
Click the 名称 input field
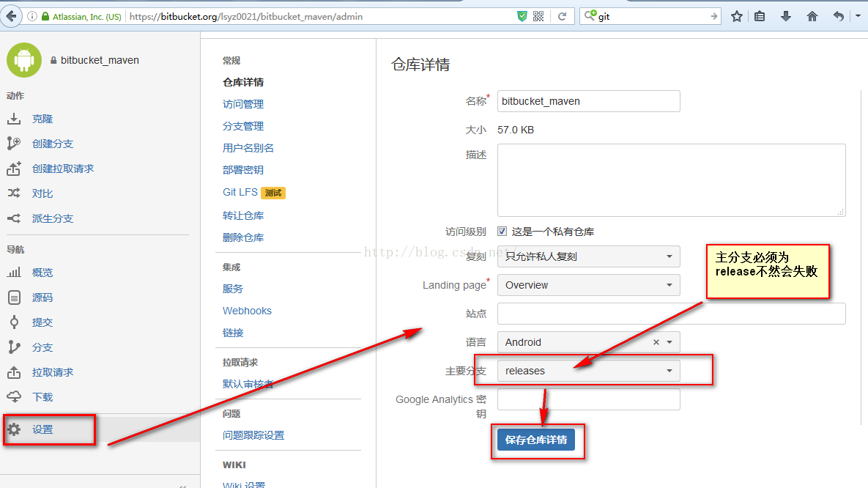click(588, 101)
